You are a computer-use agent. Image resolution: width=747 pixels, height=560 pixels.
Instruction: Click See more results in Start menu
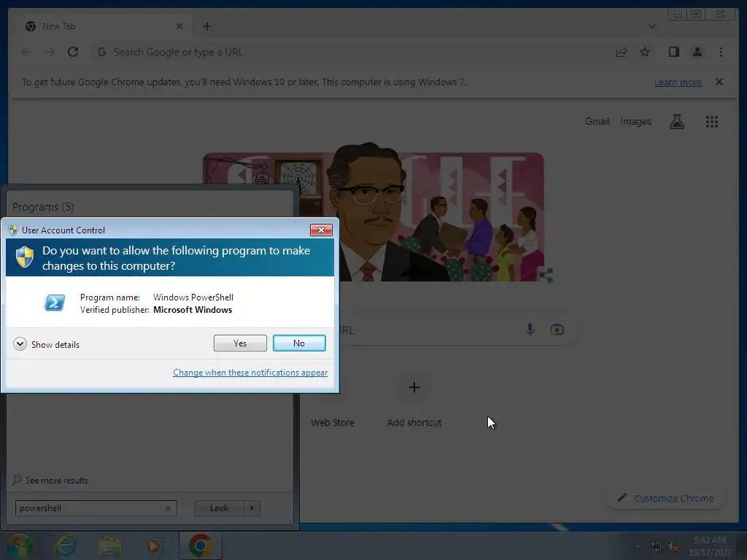[50, 480]
